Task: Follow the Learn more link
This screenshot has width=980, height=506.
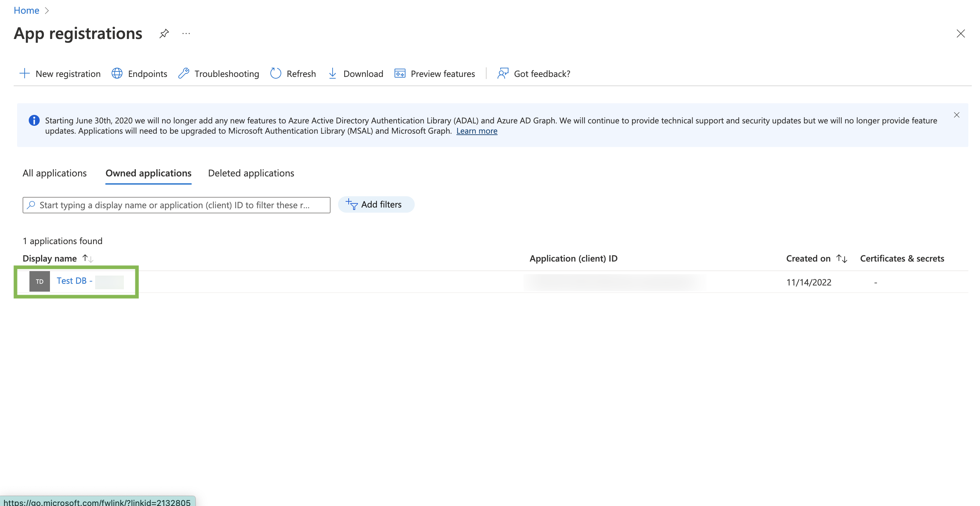Action: coord(477,131)
